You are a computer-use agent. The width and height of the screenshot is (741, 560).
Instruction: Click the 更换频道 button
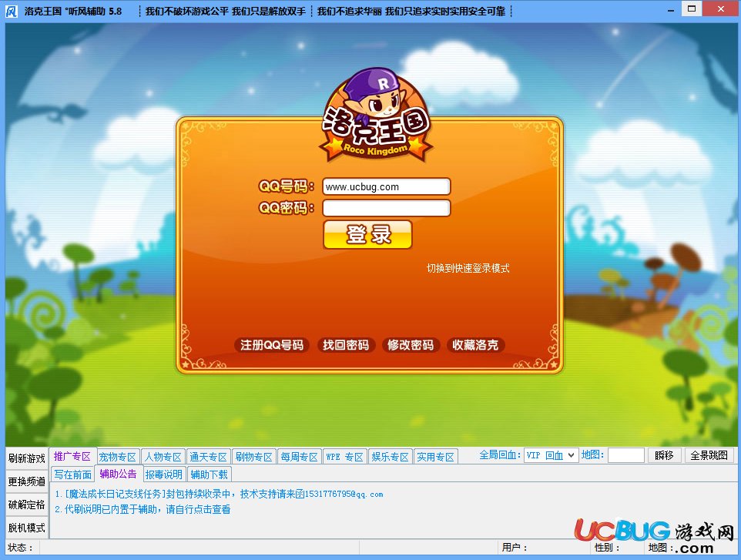27,481
